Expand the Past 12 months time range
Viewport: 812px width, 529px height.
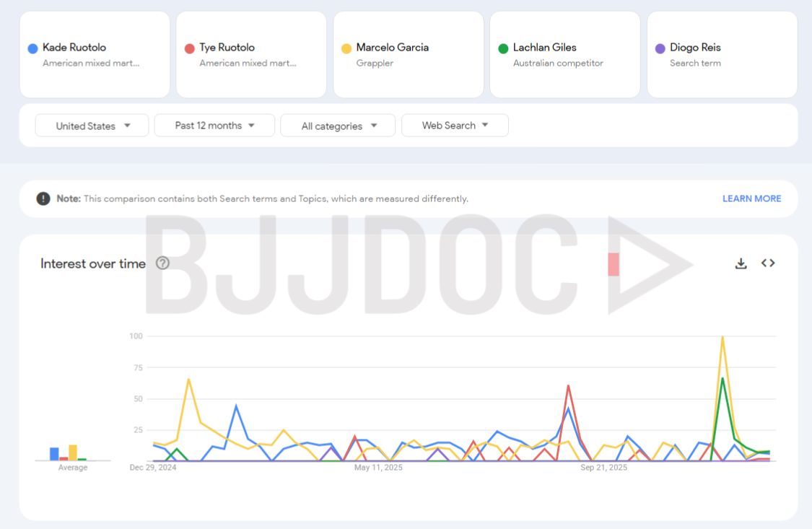point(214,126)
